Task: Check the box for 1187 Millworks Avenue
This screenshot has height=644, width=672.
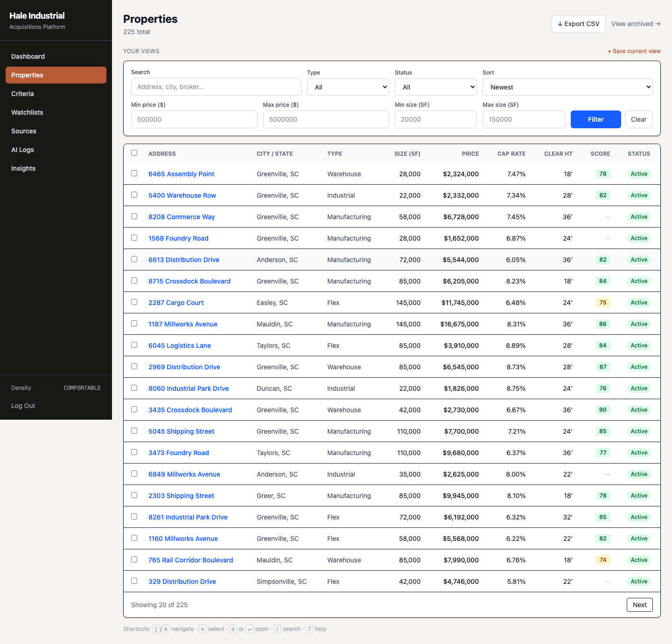Action: [134, 323]
